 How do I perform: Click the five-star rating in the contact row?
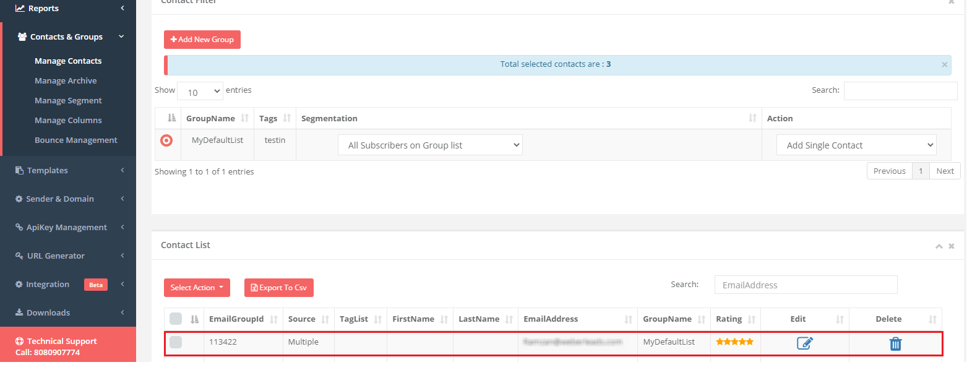click(734, 342)
